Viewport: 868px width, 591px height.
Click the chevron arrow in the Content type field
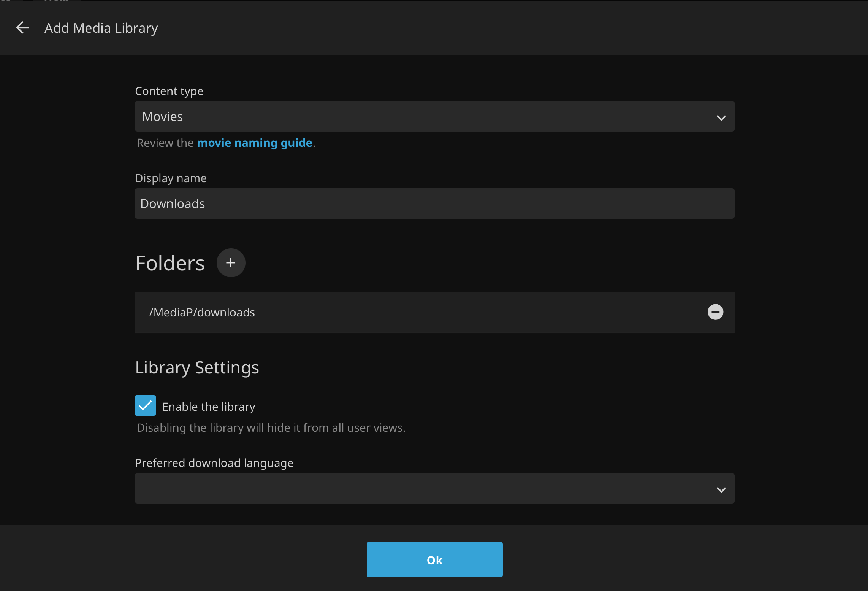(721, 118)
